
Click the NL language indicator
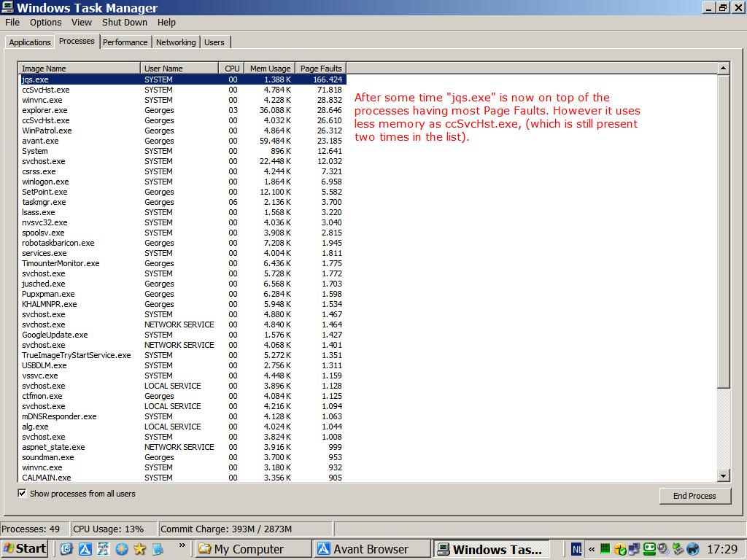point(576,549)
